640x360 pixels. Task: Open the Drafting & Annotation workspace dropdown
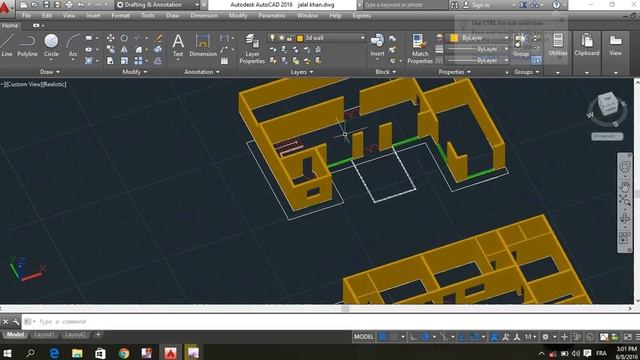tap(157, 5)
